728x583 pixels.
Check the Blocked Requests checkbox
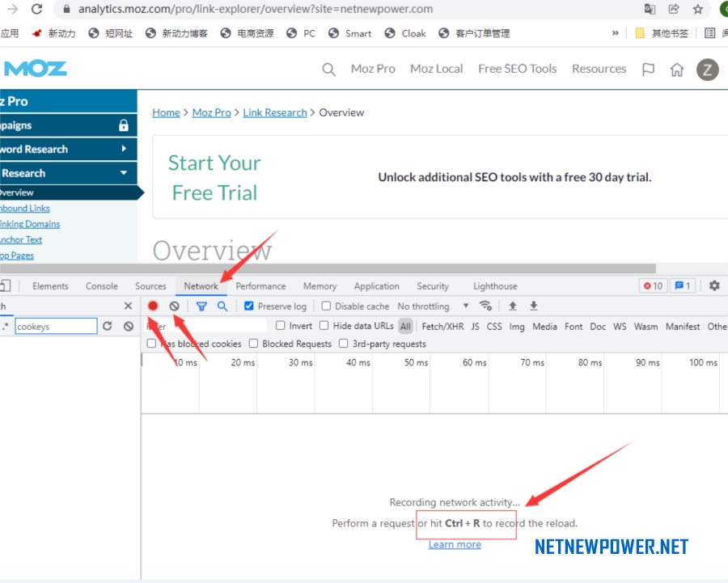pos(253,343)
